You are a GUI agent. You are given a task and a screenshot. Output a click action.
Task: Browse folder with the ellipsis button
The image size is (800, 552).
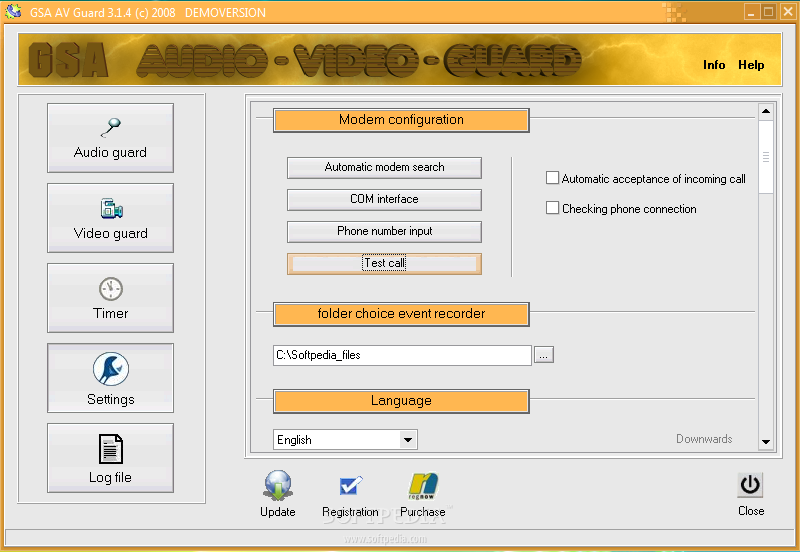click(x=544, y=355)
